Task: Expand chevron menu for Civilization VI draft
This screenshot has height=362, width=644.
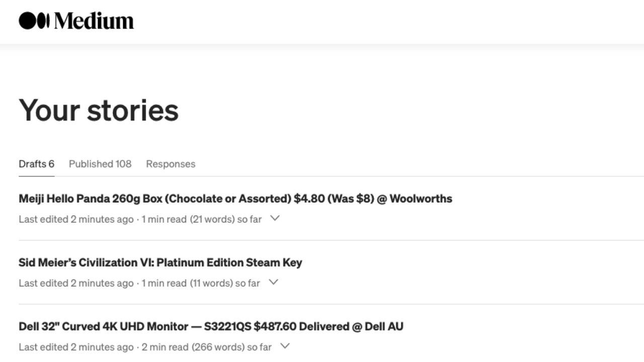Action: [x=273, y=283]
